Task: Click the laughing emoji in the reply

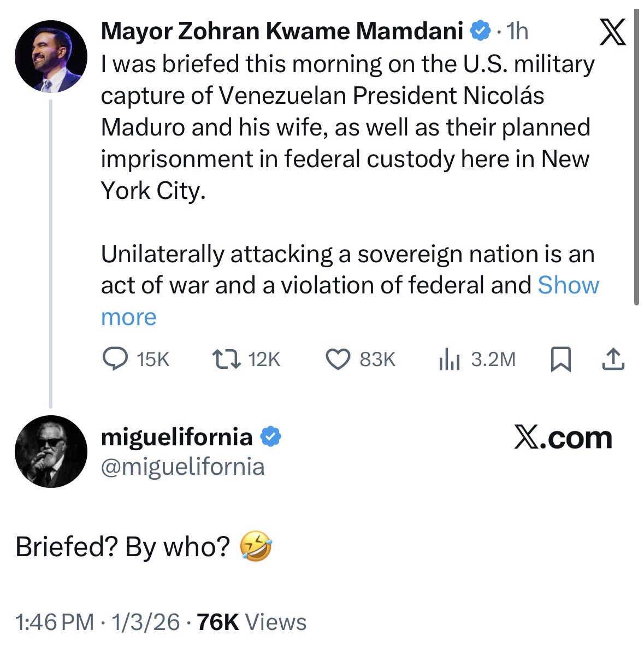Action: pyautogui.click(x=256, y=546)
